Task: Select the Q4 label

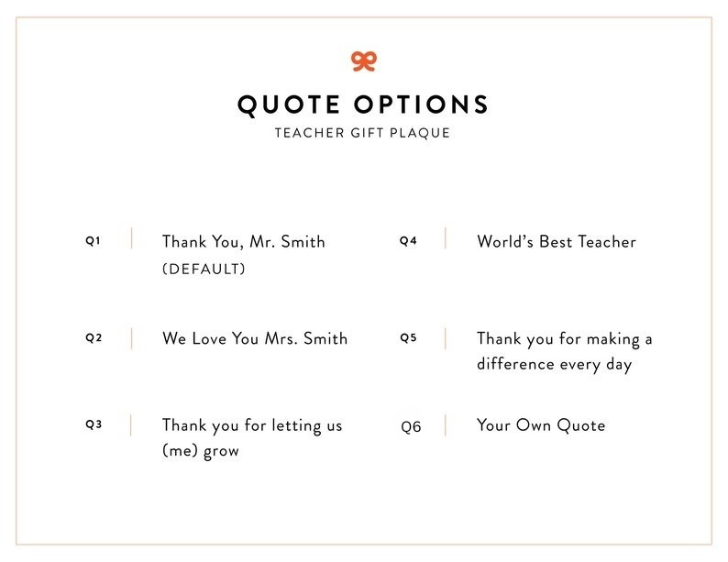Action: 408,241
